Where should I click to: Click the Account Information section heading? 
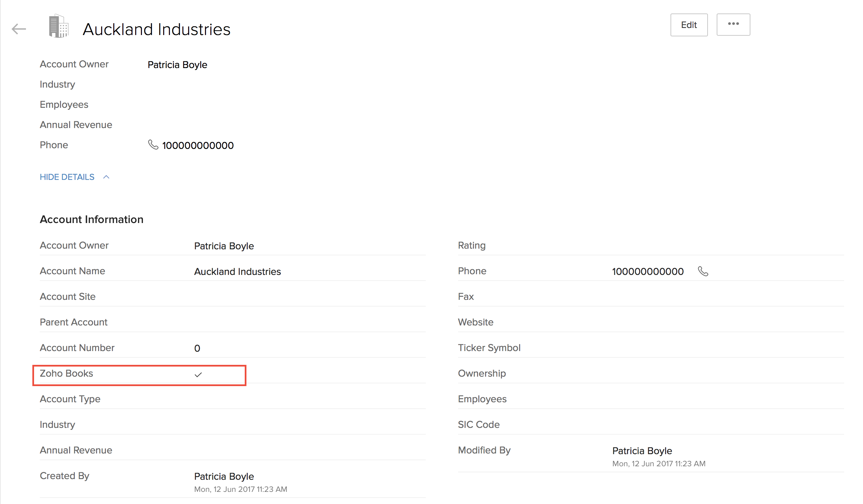point(91,219)
